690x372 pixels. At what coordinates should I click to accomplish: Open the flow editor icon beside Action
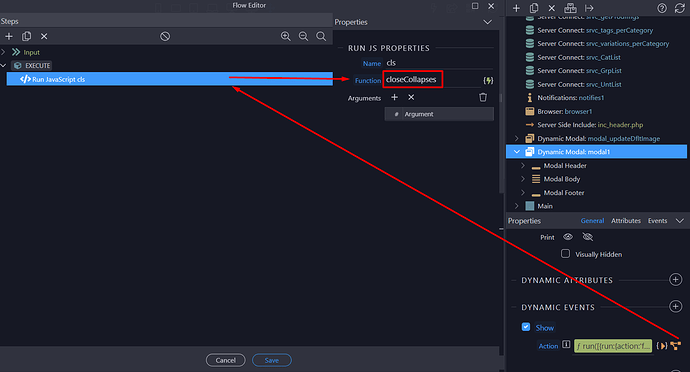675,346
